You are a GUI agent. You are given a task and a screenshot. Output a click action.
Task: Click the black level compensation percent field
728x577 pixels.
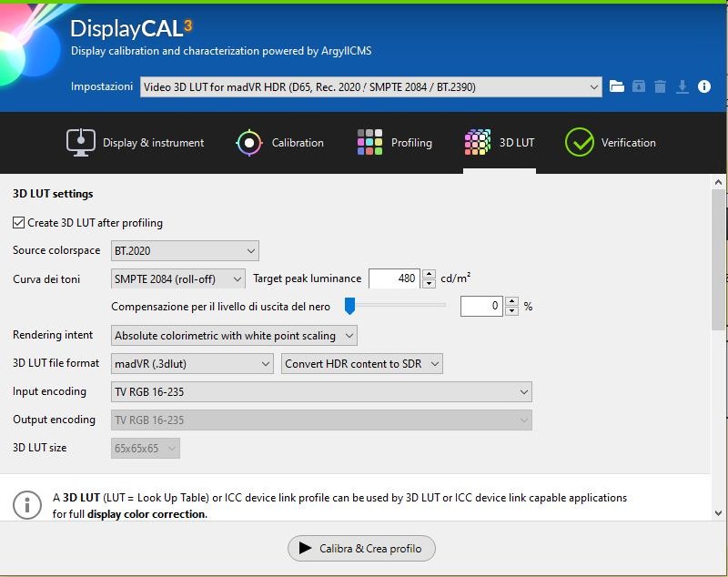481,307
